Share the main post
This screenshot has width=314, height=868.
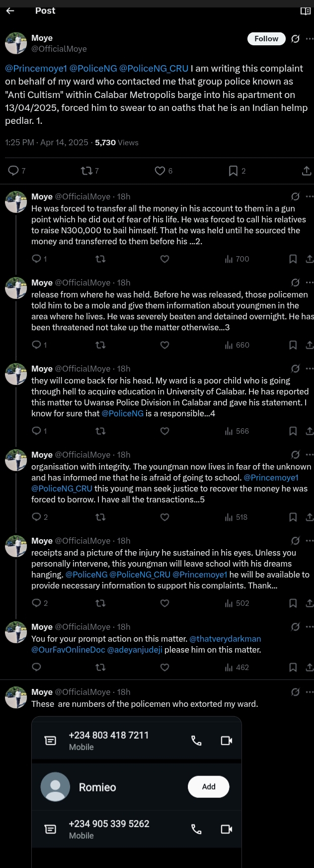pos(307,171)
